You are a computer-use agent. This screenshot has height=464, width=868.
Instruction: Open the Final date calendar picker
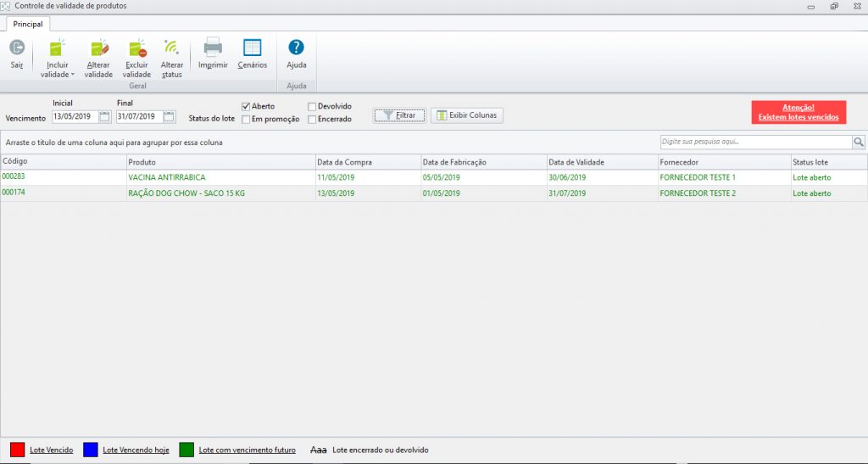tap(170, 116)
